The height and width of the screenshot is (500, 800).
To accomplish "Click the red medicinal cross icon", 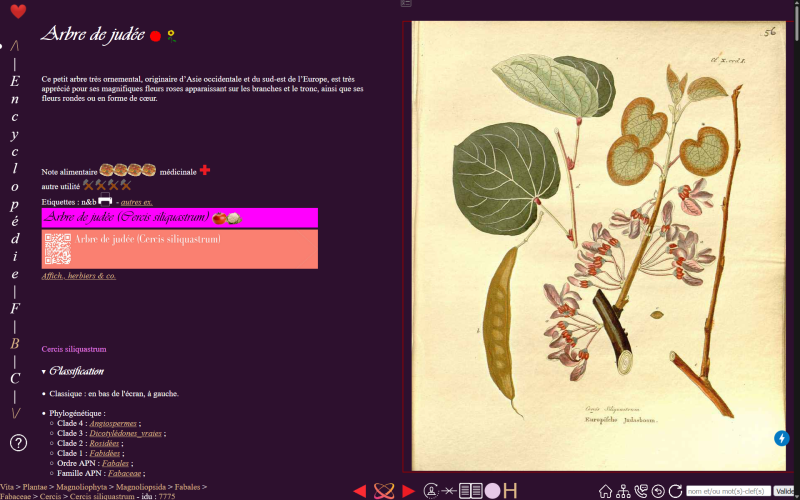I will 205,170.
